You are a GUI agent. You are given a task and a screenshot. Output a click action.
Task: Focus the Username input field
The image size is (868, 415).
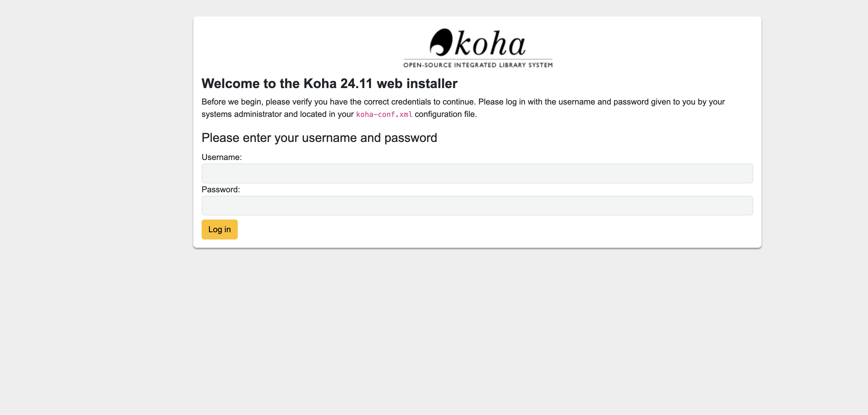click(477, 174)
